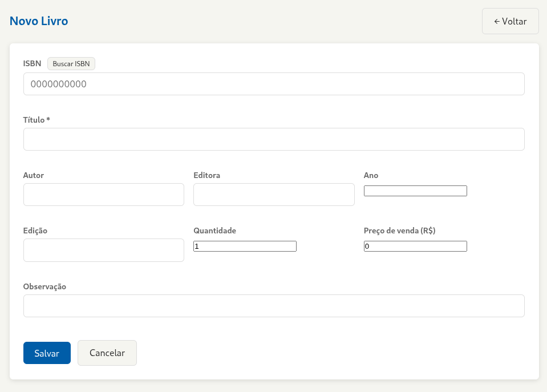Select the Título text field
The width and height of the screenshot is (547, 392).
(x=274, y=139)
